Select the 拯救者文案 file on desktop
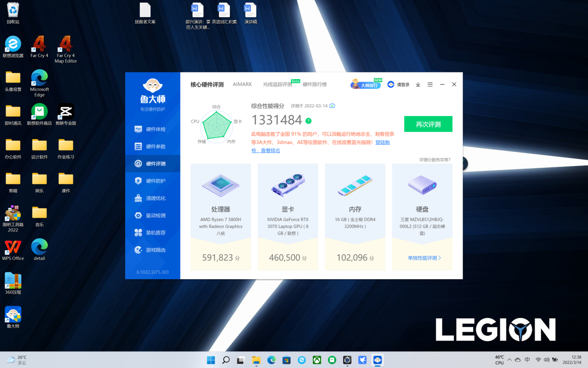The height and width of the screenshot is (368, 588). [145, 13]
